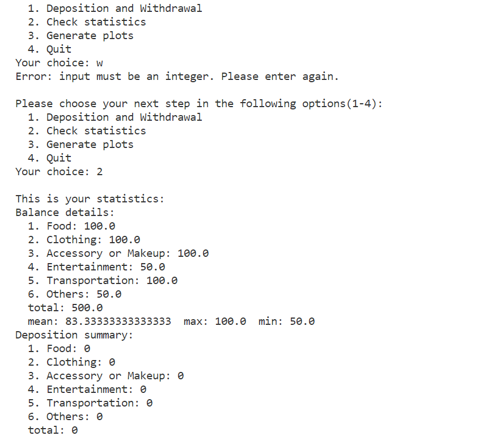The height and width of the screenshot is (436, 504).
Task: Click second menu's '2. Check statistics' line
Action: pyautogui.click(x=87, y=131)
